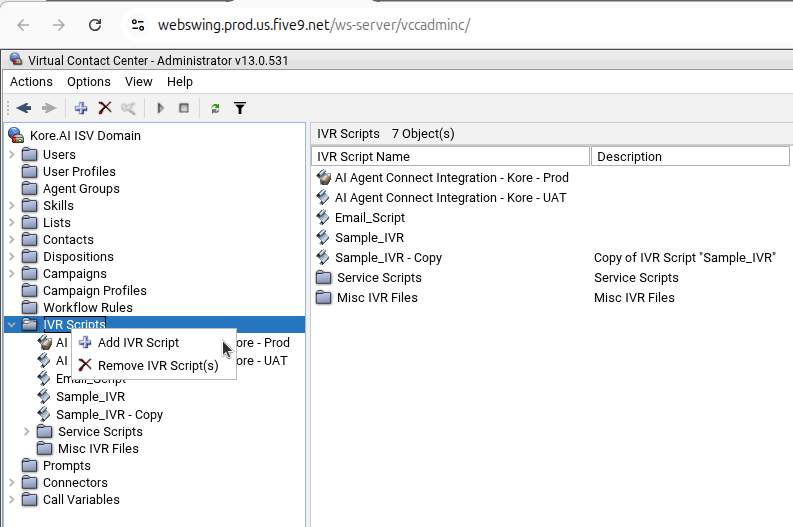Click the 'Misc IVR Files' description cell

pyautogui.click(x=634, y=297)
